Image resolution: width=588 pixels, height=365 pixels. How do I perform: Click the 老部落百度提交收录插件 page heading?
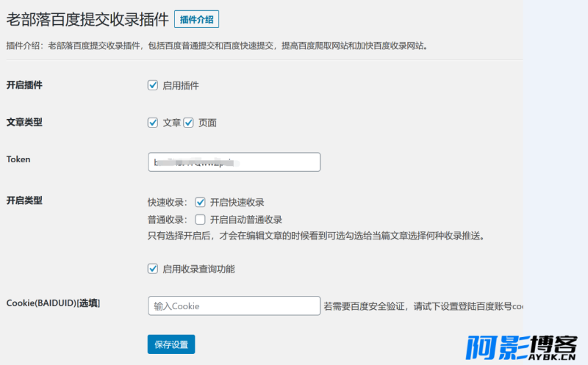coord(87,20)
